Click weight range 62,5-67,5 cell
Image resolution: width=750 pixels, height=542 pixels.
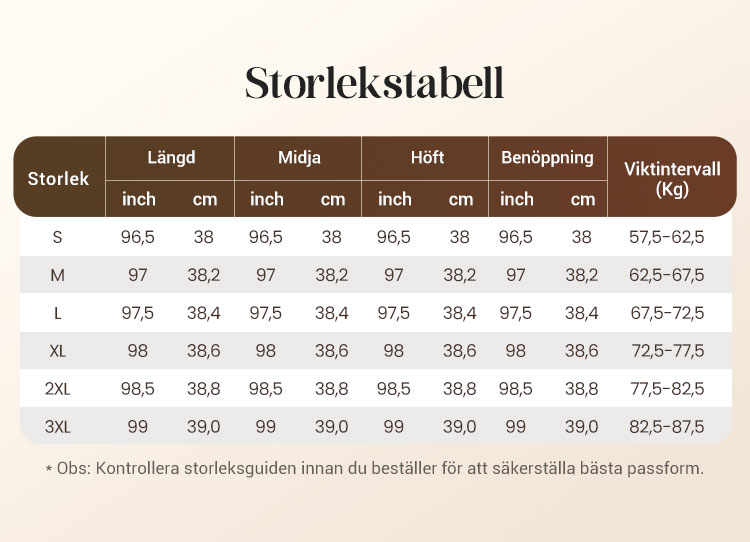coord(667,275)
